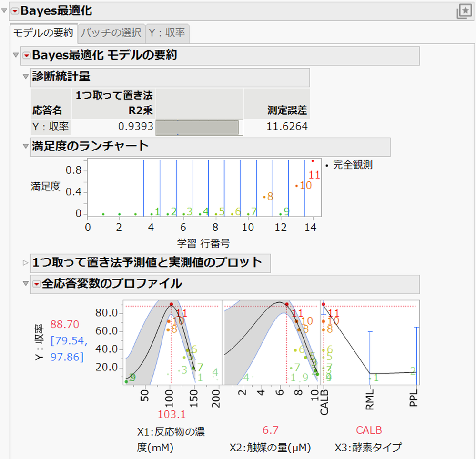
Task: Collapse the 診断統計量 section
Action: point(26,77)
